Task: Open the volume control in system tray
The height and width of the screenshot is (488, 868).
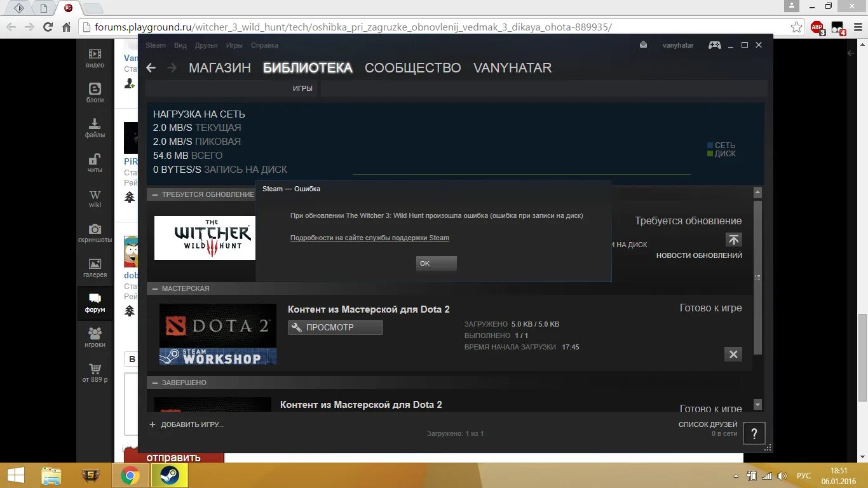Action: point(782,475)
